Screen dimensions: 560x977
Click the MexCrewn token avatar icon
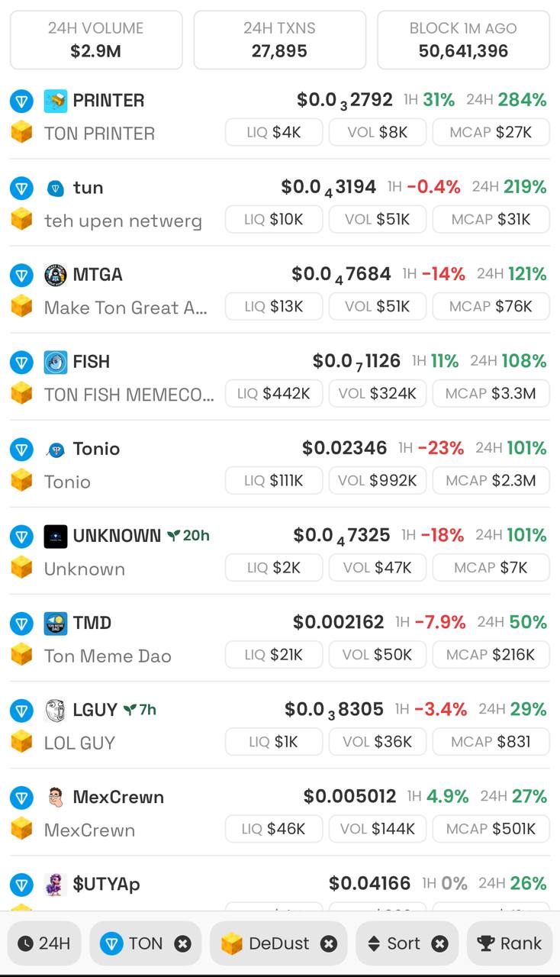click(56, 797)
